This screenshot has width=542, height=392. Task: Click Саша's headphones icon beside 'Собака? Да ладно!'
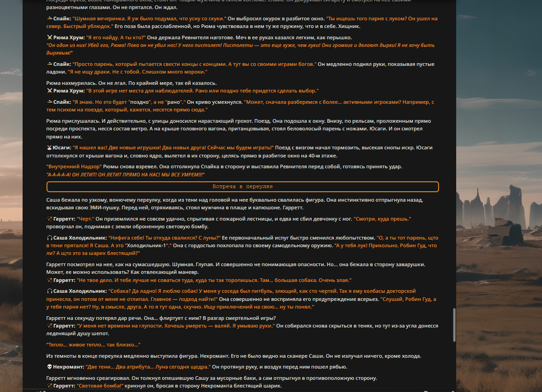point(50,291)
